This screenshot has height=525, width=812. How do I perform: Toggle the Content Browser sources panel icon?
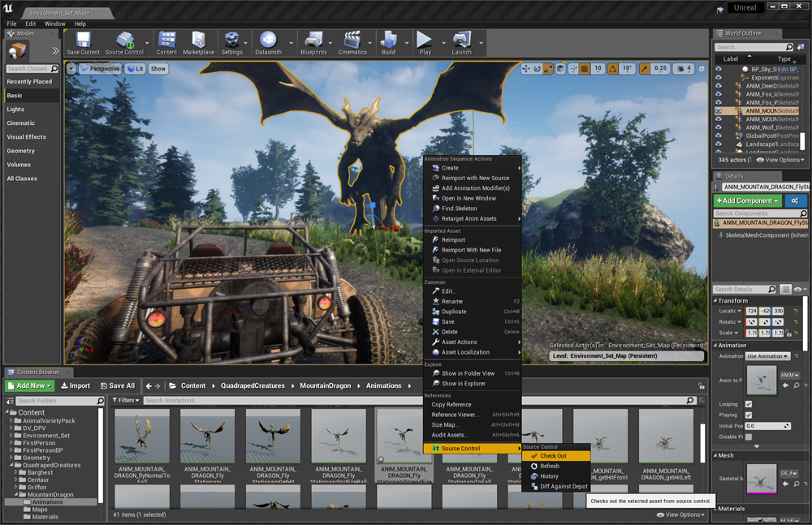10,401
